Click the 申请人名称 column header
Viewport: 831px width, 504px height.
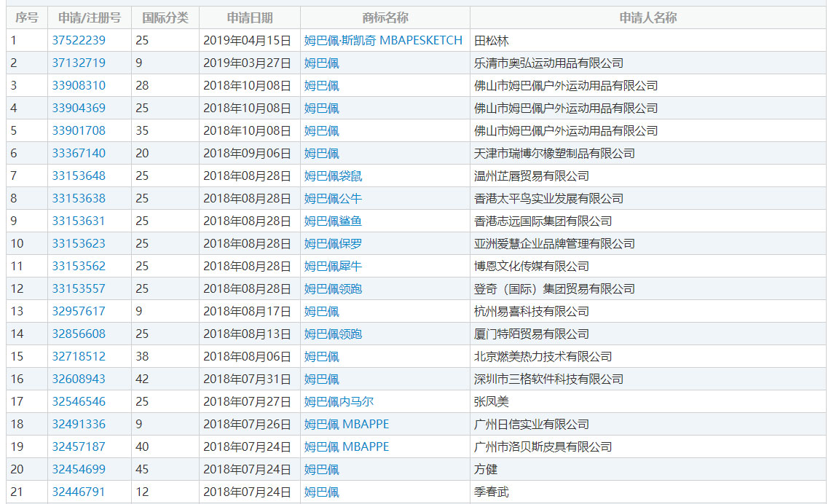point(648,18)
